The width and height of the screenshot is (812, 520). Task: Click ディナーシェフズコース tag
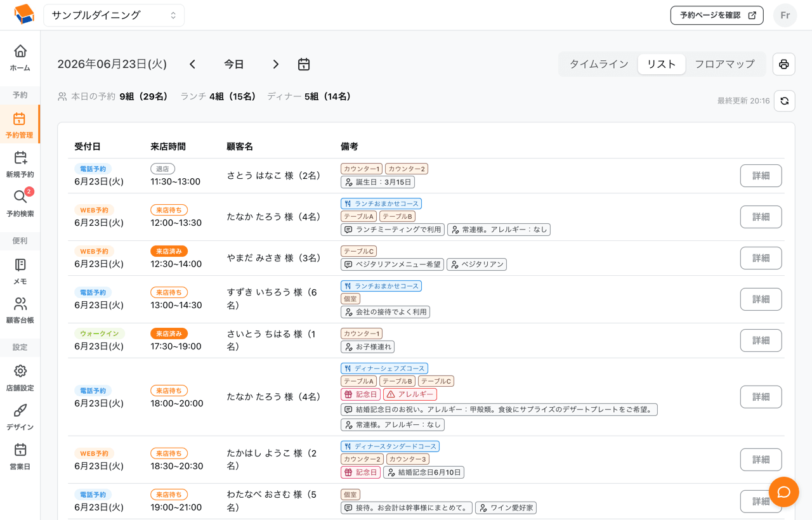click(384, 368)
